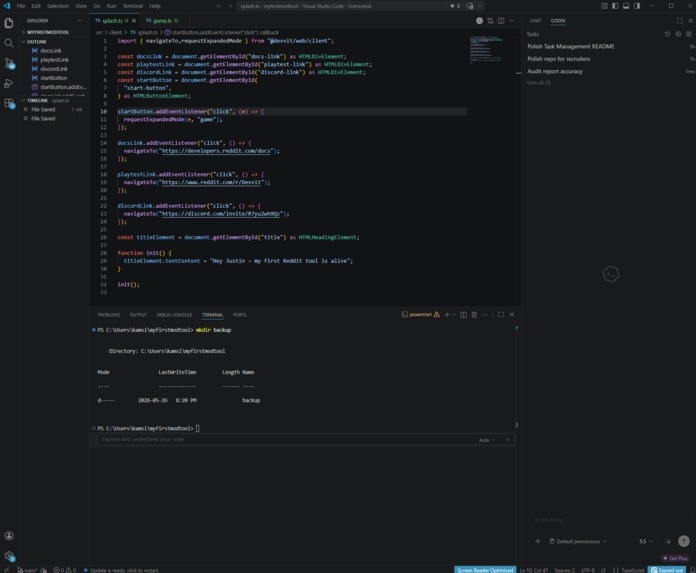Open Audit report accuracy task
The width and height of the screenshot is (696, 573).
pyautogui.click(x=555, y=71)
